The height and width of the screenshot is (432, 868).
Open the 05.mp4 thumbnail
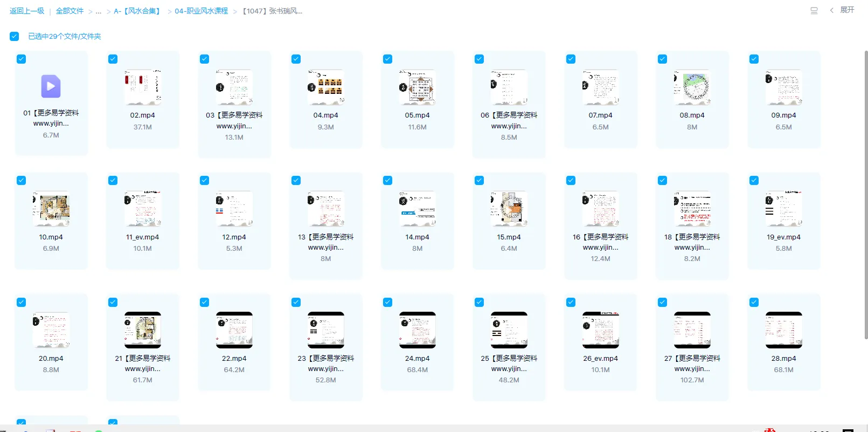click(418, 87)
